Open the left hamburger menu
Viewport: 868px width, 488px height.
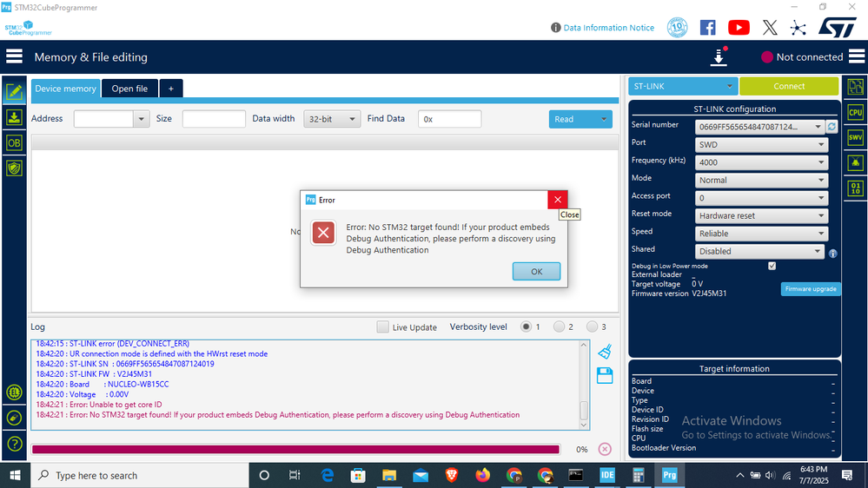coord(15,56)
